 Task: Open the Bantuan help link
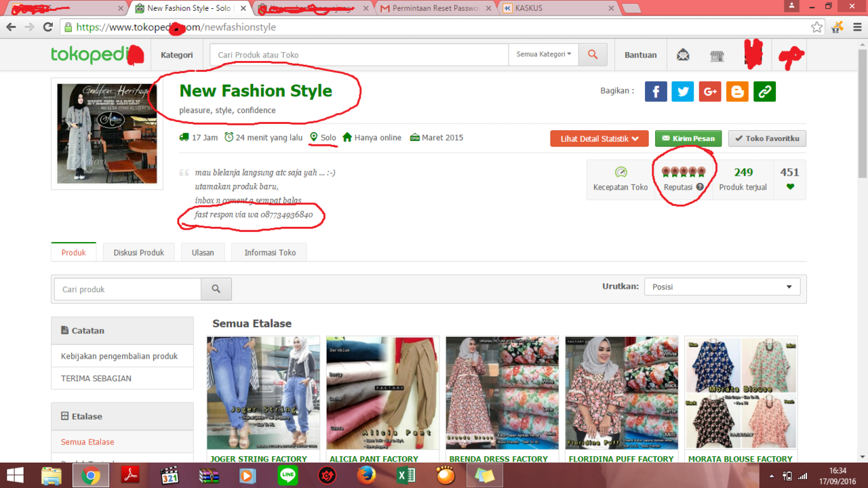click(641, 55)
